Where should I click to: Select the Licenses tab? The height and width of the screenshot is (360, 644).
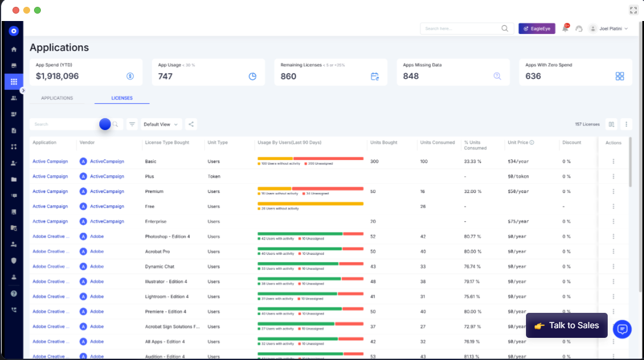pyautogui.click(x=122, y=98)
